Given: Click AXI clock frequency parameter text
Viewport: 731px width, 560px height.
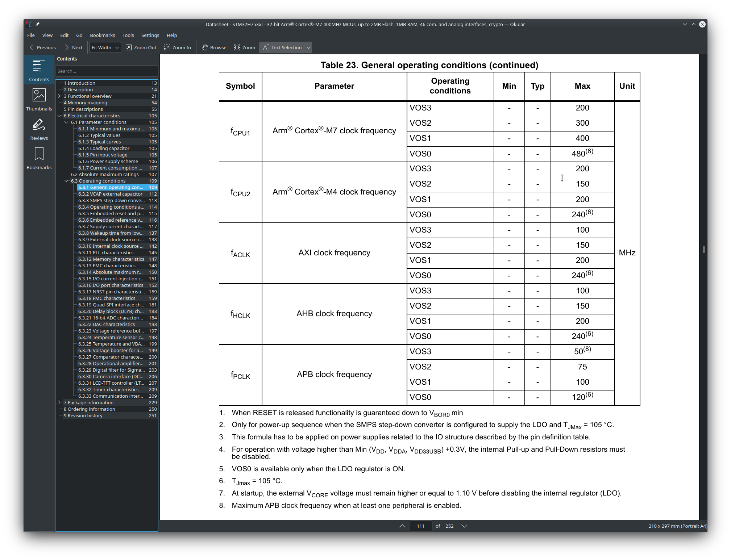Looking at the screenshot, I should point(334,252).
